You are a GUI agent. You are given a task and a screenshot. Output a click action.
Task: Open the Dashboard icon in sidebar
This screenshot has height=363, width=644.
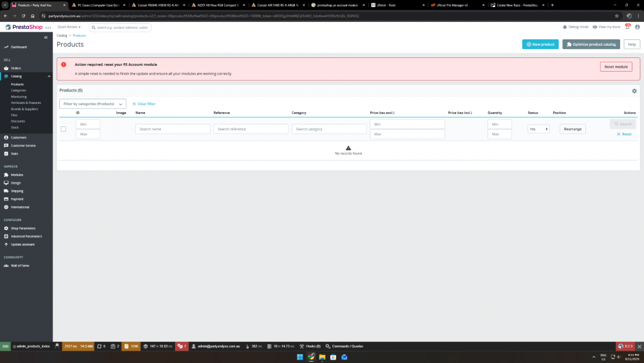click(x=6, y=47)
